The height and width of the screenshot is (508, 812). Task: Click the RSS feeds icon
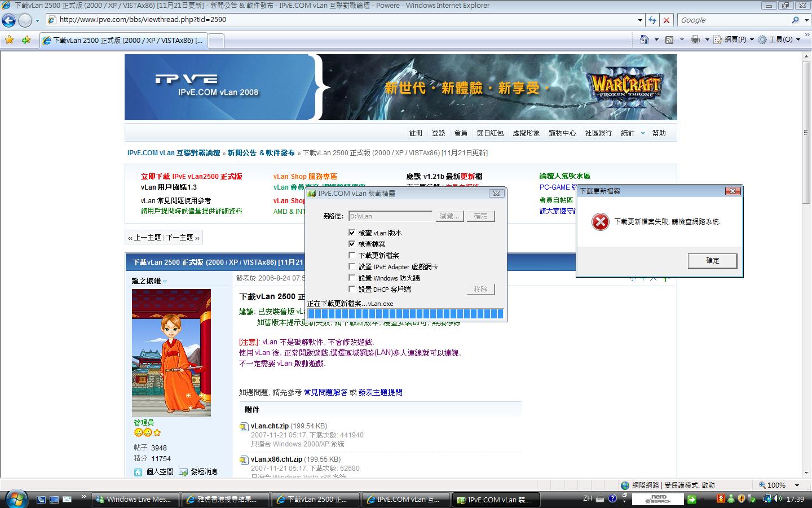tap(669, 40)
